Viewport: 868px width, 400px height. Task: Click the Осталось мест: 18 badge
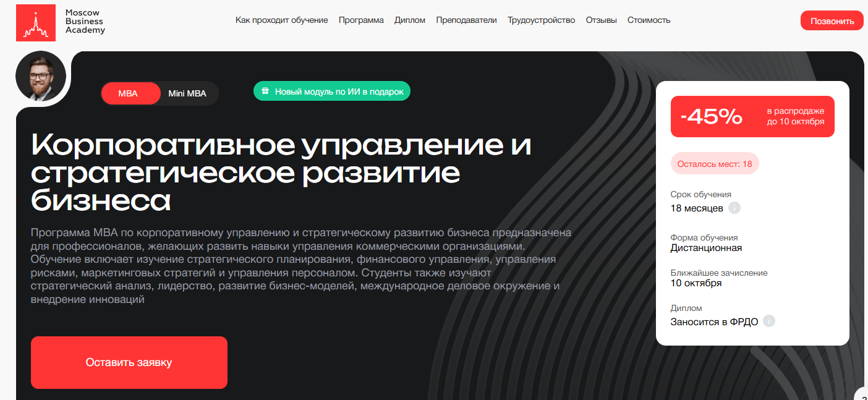[x=714, y=164]
